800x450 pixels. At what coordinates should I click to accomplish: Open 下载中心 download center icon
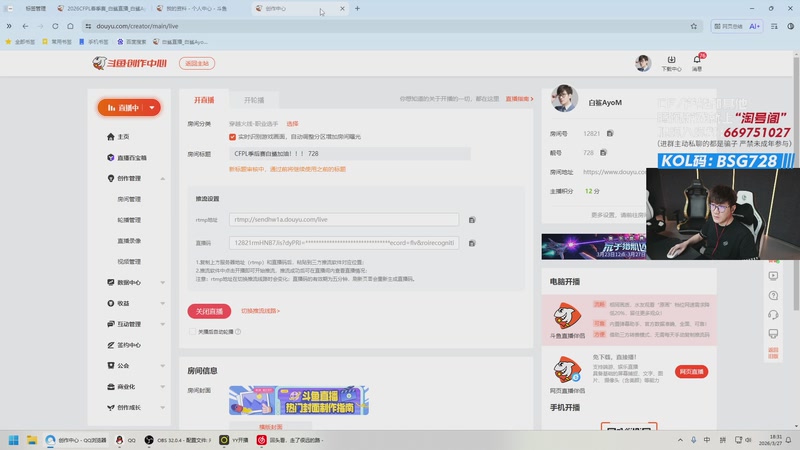pyautogui.click(x=671, y=63)
